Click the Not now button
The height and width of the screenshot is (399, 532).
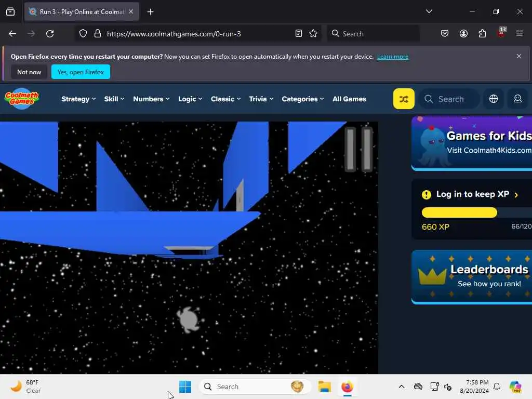tap(29, 72)
